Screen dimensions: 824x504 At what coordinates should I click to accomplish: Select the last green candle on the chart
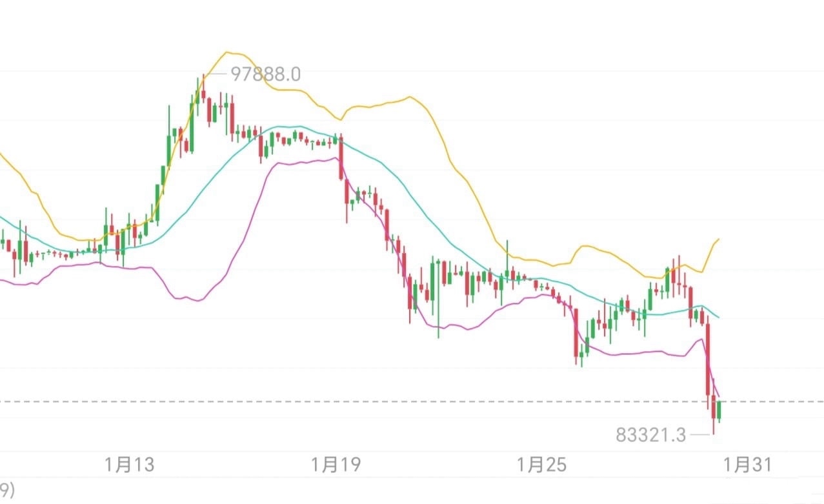719,410
